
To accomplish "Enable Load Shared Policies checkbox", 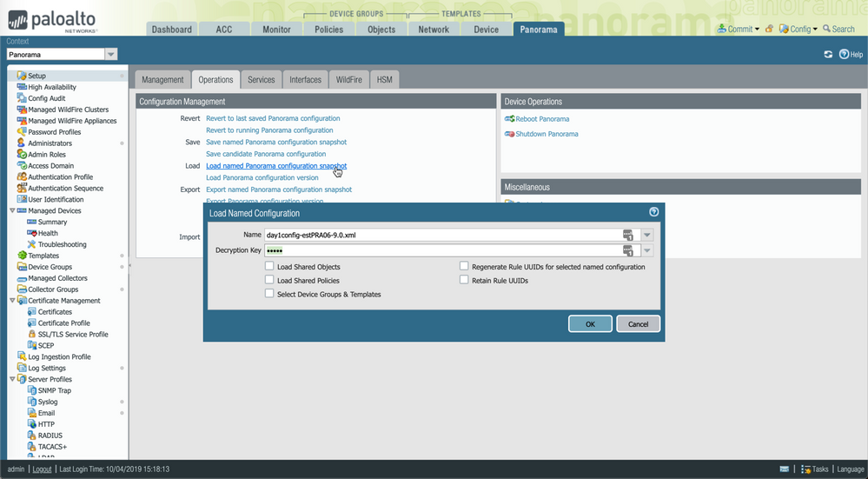I will point(269,280).
